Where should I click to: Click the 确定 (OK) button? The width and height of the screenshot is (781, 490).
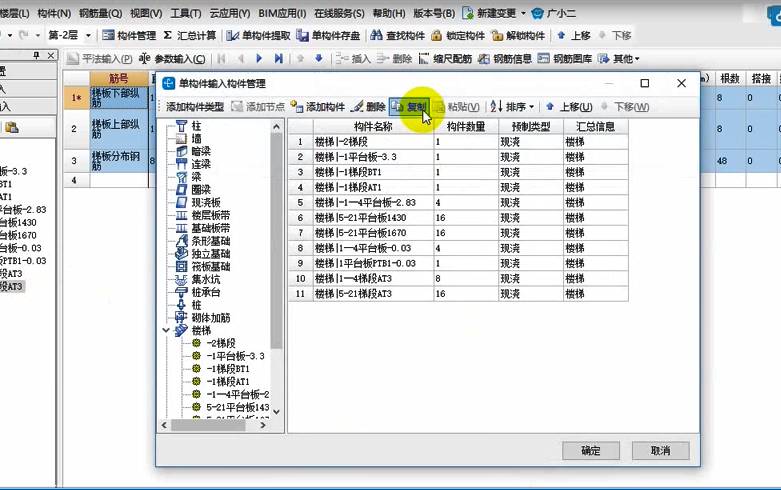590,450
